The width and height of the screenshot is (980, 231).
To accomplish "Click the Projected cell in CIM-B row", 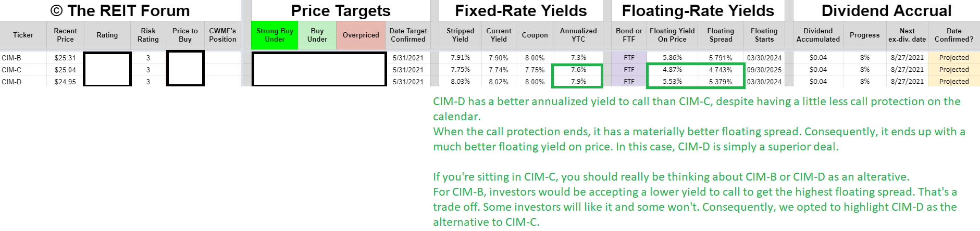I will 954,58.
